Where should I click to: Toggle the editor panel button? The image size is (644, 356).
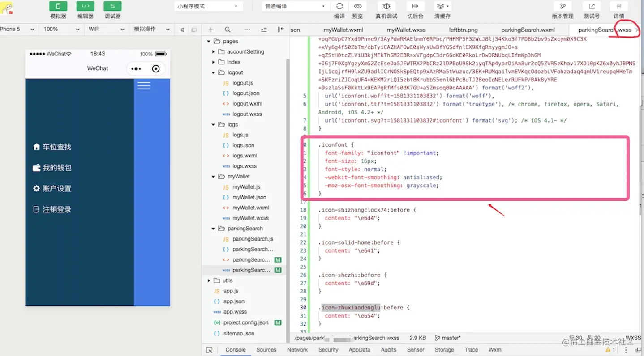(85, 6)
